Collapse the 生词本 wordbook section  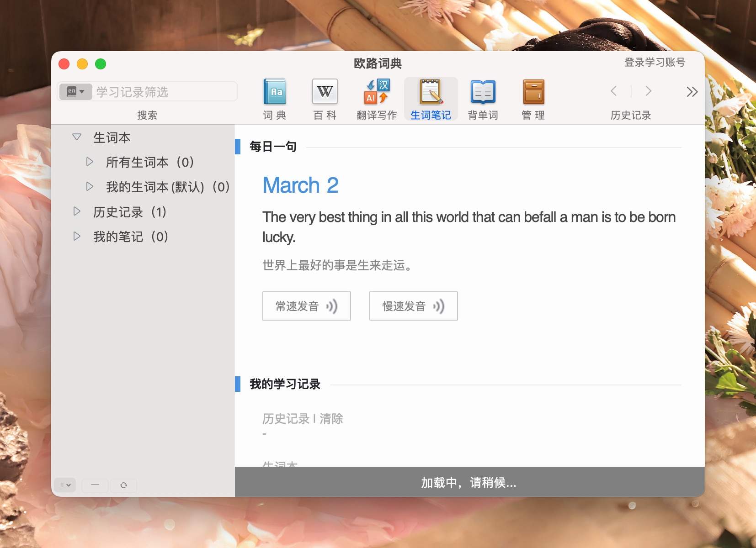pyautogui.click(x=77, y=137)
